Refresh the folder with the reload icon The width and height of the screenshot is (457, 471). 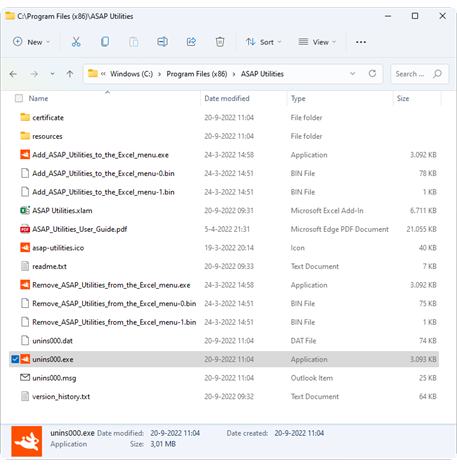tap(372, 74)
